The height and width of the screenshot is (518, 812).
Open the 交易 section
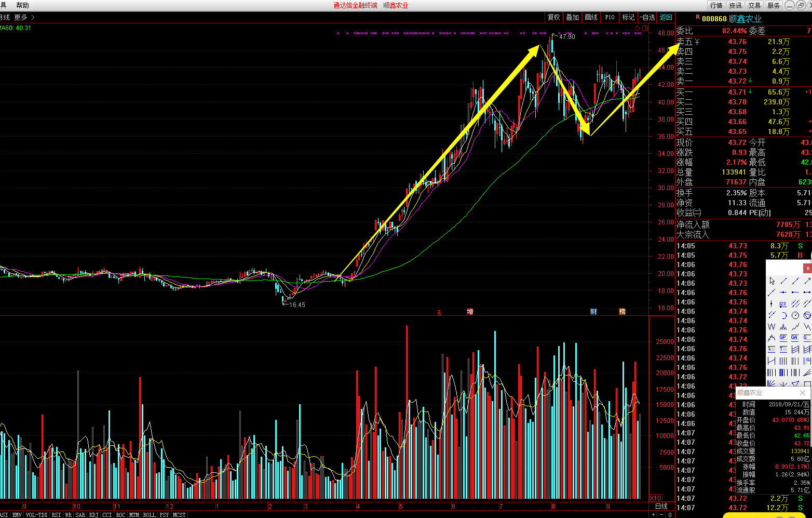tap(754, 5)
